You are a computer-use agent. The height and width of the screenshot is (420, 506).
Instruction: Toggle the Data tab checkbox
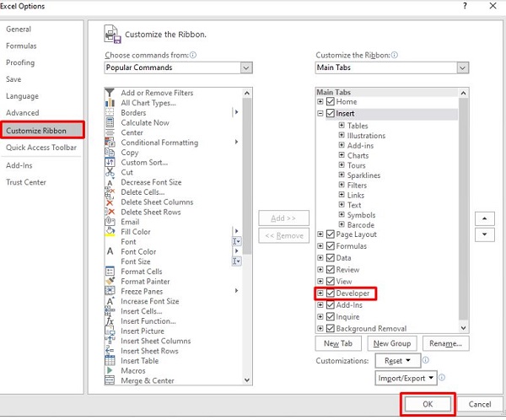pyautogui.click(x=330, y=257)
